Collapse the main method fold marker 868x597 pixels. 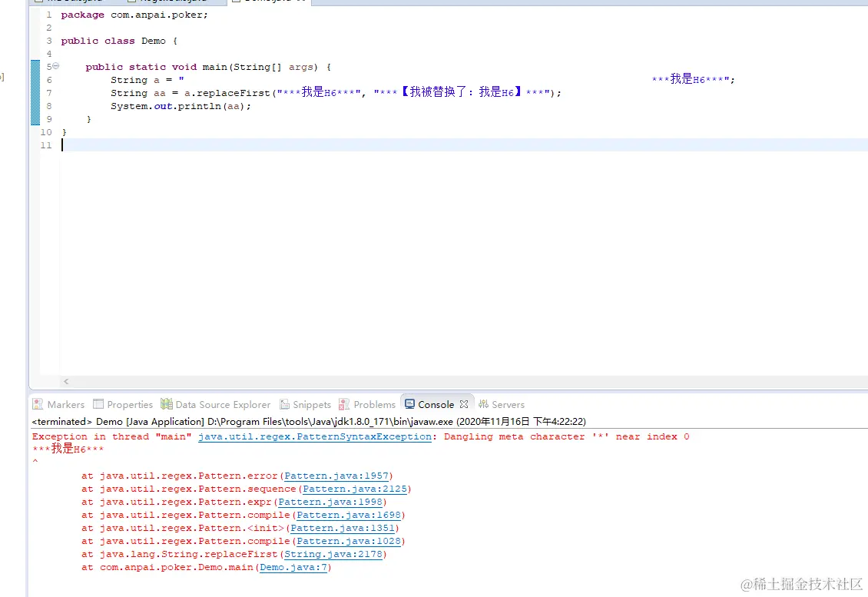tap(55, 66)
